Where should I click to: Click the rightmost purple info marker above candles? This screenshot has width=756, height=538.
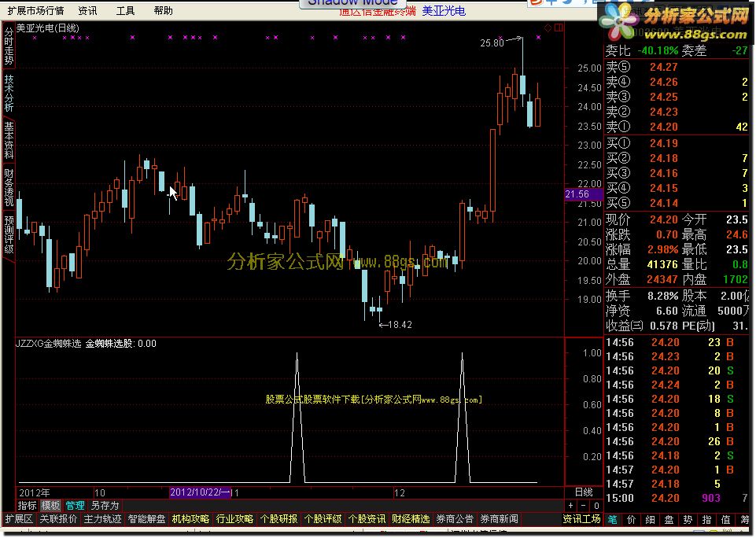[539, 37]
